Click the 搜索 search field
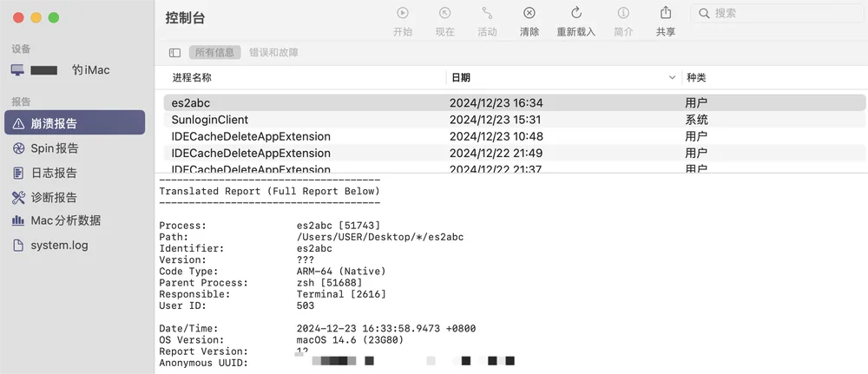868x374 pixels. [x=776, y=13]
